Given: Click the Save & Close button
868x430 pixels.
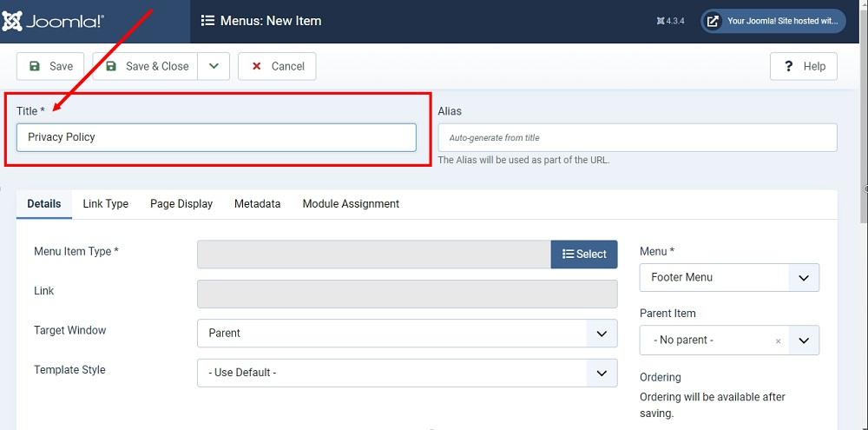Looking at the screenshot, I should (146, 66).
